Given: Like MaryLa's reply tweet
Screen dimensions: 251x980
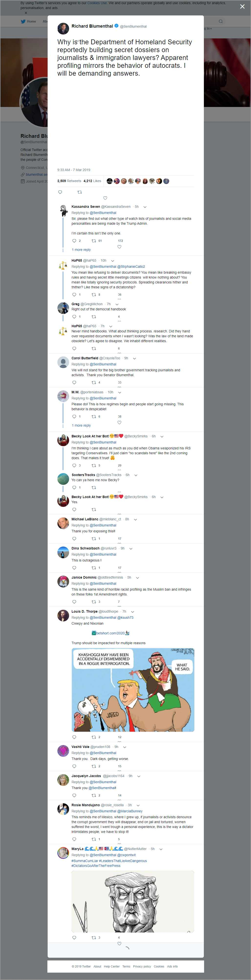Looking at the screenshot, I should 119,944.
